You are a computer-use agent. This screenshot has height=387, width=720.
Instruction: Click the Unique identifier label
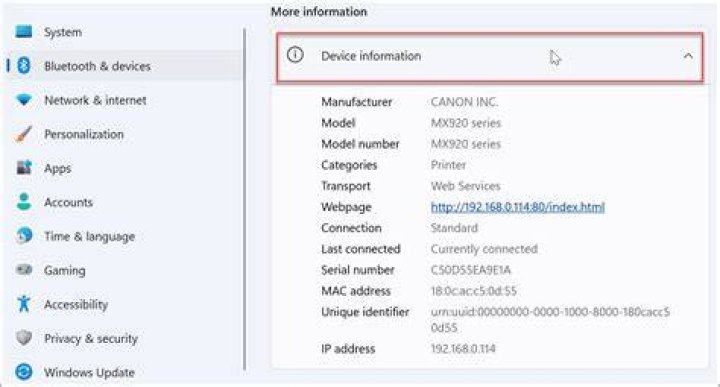tap(365, 312)
